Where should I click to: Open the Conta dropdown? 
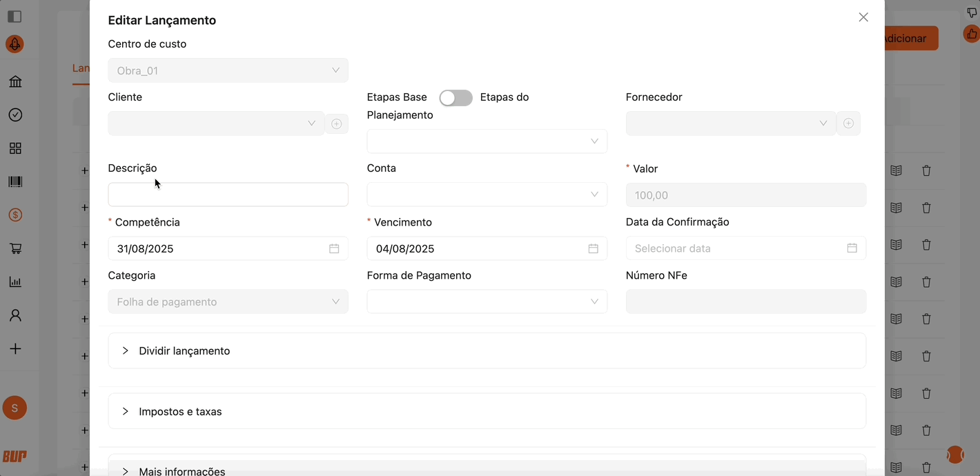pyautogui.click(x=487, y=195)
